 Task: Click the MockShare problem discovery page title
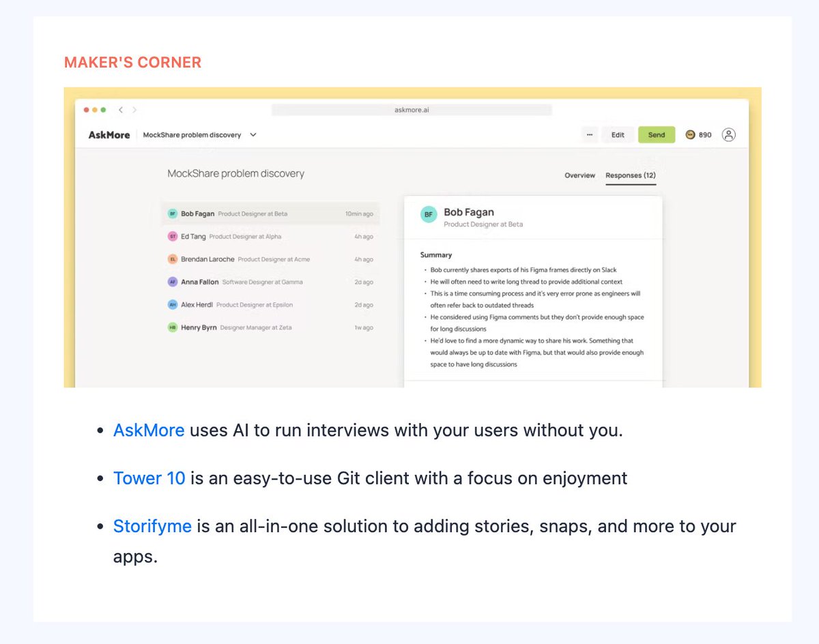point(236,173)
